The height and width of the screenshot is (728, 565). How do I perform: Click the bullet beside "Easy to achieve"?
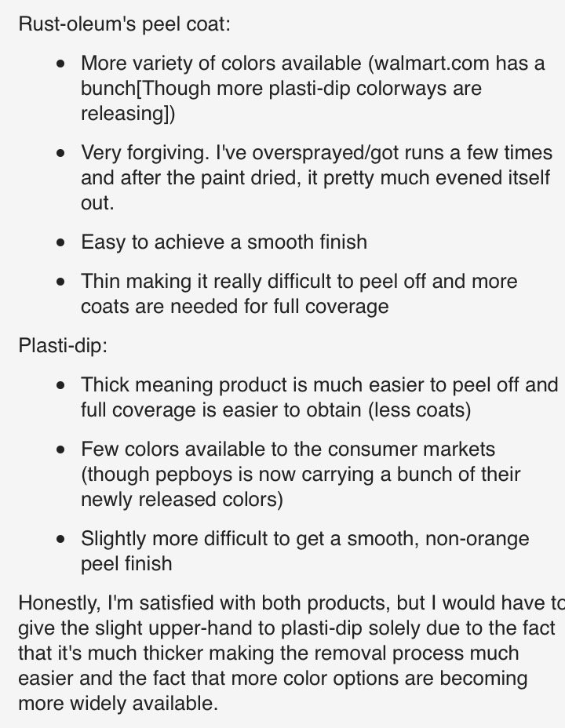pyautogui.click(x=60, y=243)
